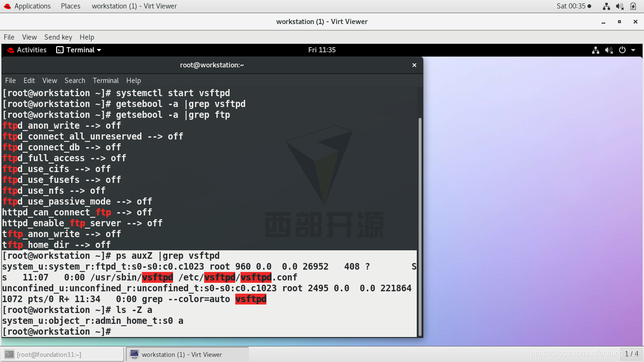Image resolution: width=644 pixels, height=362 pixels.
Task: Click the ftpd_connect_all_unreserved --> off line
Action: [93, 136]
